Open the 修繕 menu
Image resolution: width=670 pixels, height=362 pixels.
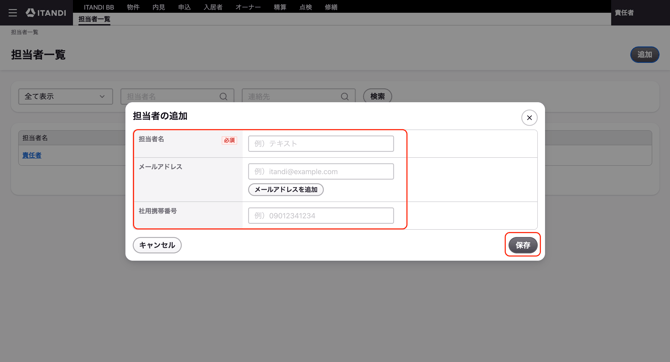[x=331, y=7]
